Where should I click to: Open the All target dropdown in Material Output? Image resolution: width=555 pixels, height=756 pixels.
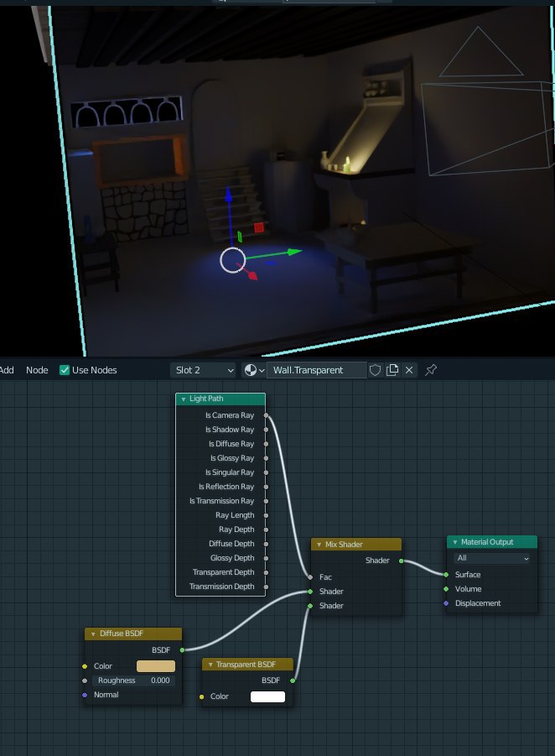pos(492,558)
